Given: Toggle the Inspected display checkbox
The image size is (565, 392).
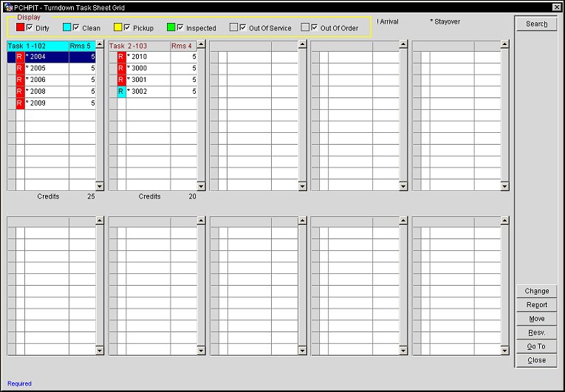Looking at the screenshot, I should tap(181, 27).
